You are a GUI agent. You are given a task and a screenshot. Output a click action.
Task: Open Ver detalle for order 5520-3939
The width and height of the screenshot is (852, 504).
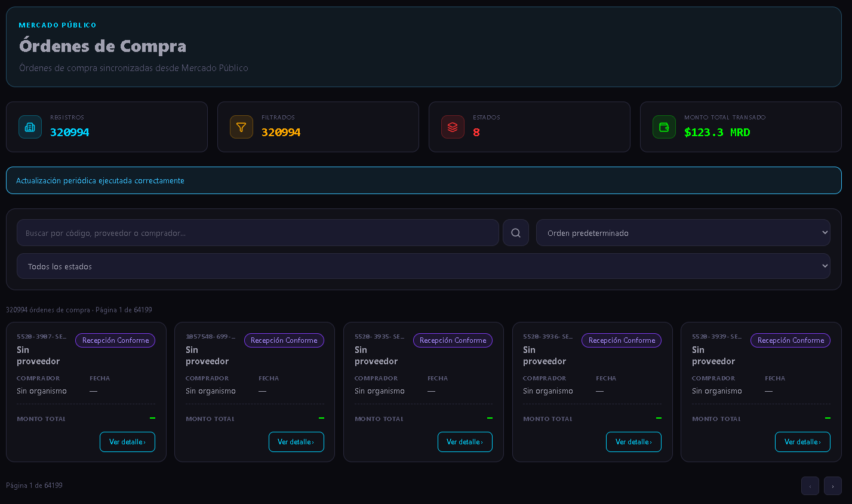[802, 442]
